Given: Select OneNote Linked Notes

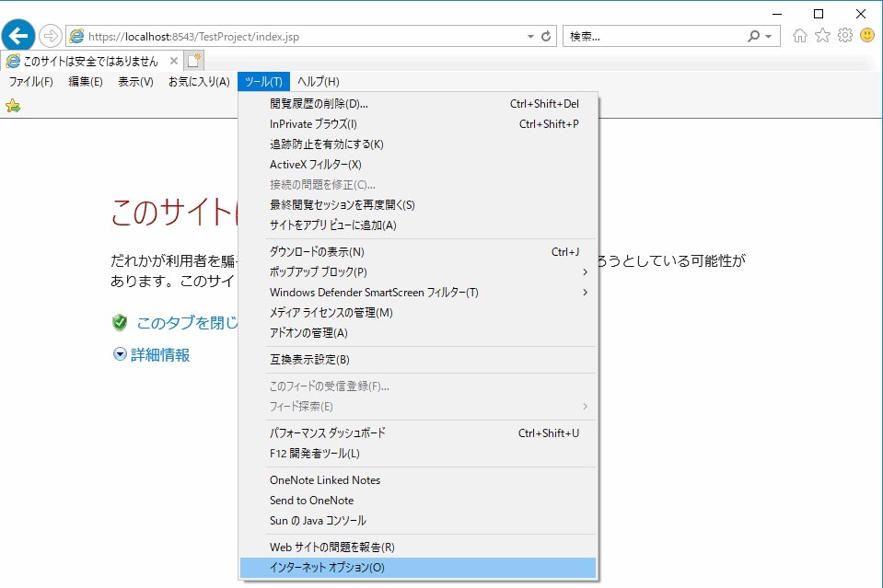Looking at the screenshot, I should click(418, 480).
